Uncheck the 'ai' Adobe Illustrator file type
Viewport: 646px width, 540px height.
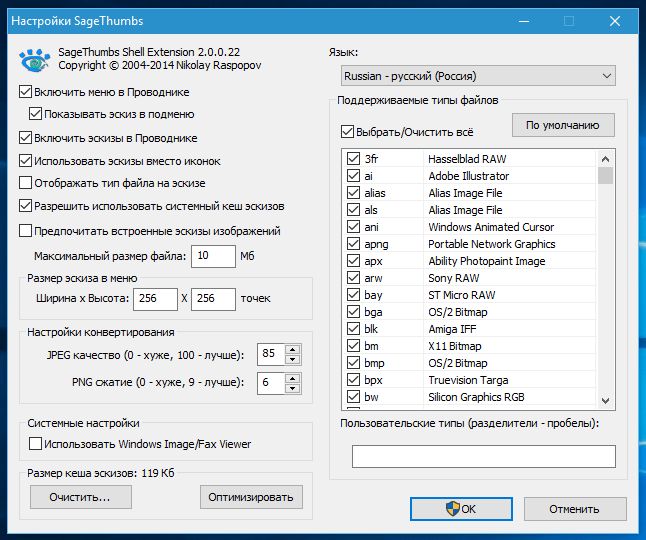352,176
